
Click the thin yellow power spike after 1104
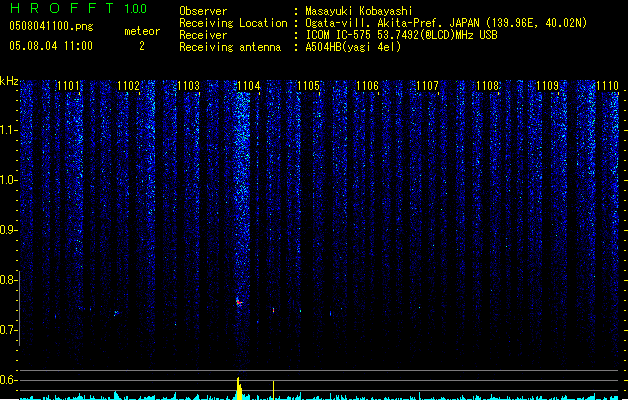coord(273,390)
